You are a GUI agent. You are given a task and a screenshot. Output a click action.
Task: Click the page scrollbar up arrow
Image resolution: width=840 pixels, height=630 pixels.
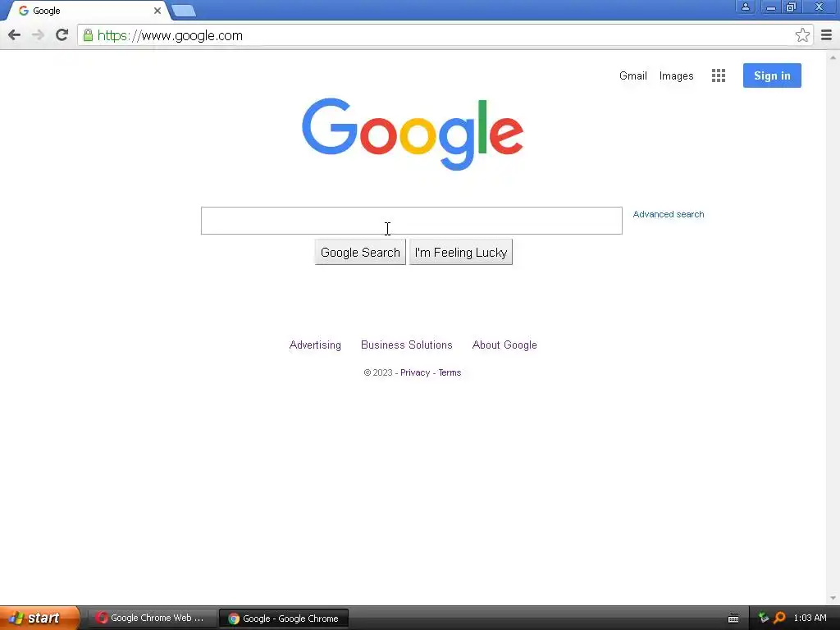point(833,57)
